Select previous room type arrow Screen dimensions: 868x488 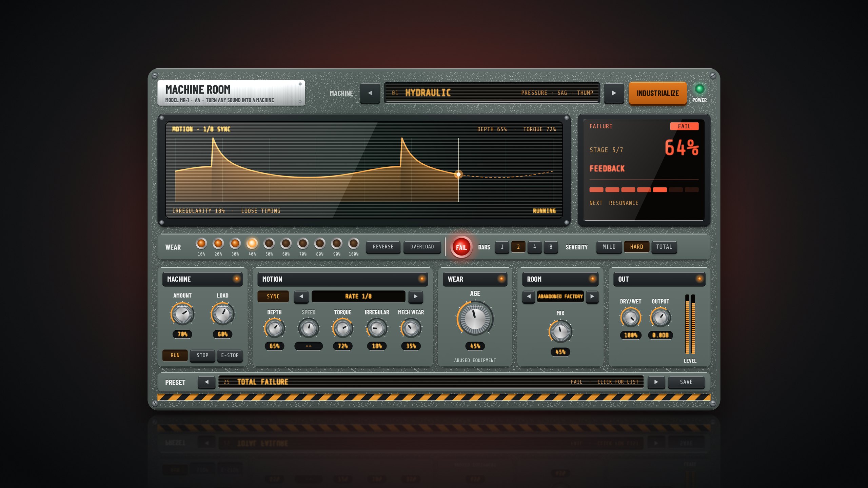click(x=528, y=297)
